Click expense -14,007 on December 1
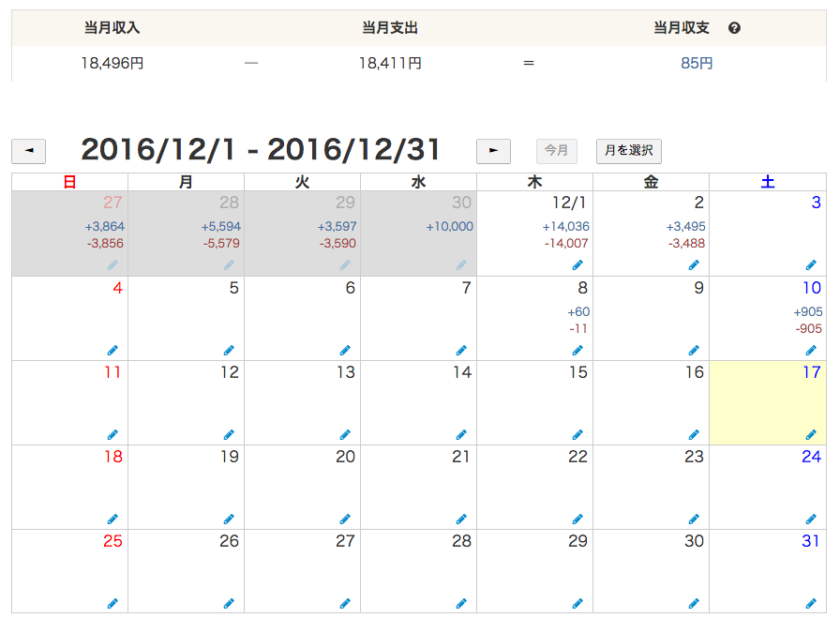This screenshot has height=633, width=840. pos(566,243)
